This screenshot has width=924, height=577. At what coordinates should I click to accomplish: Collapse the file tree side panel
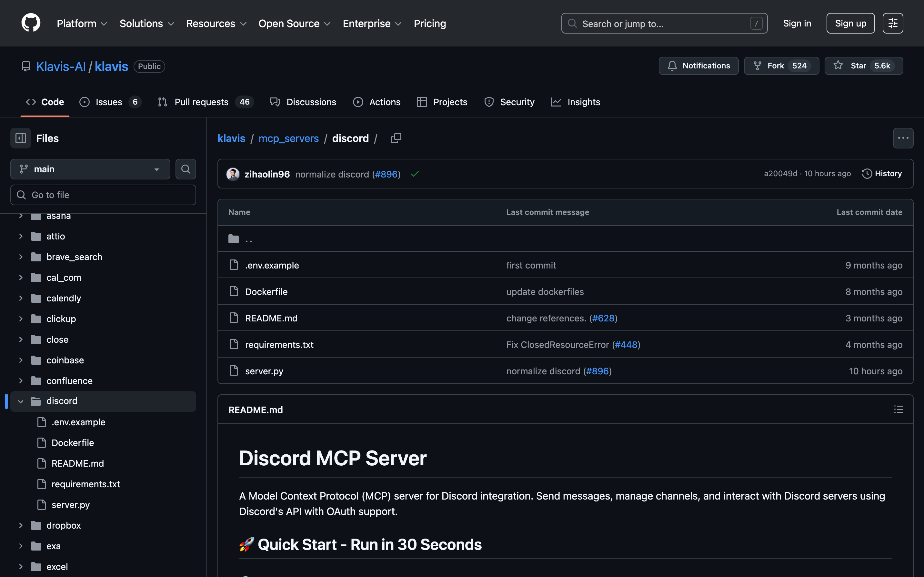(21, 138)
